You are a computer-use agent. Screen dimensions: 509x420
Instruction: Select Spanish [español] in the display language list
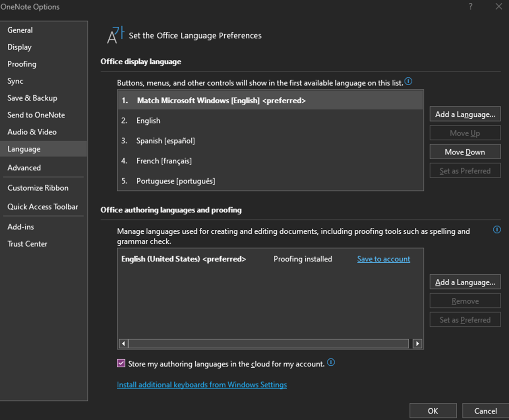point(166,140)
